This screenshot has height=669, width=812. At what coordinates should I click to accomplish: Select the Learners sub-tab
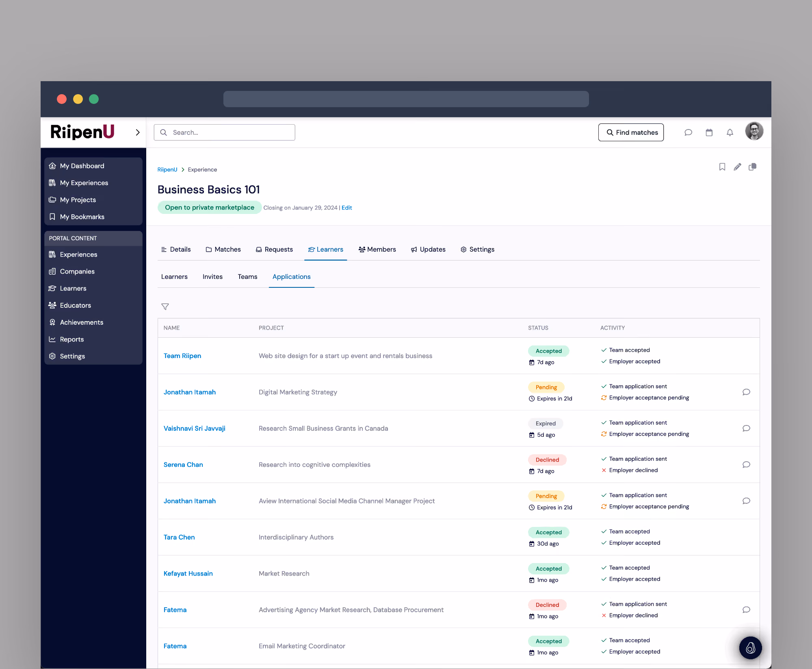174,277
